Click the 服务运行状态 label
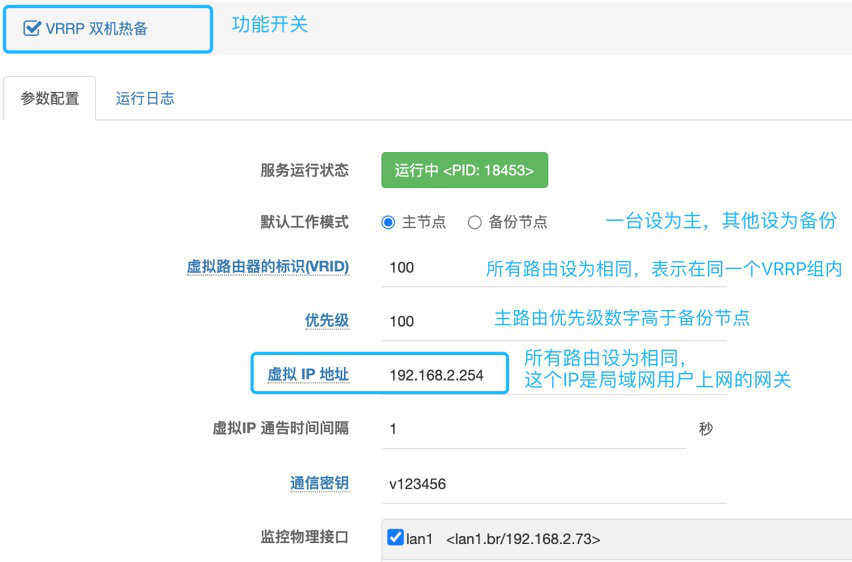Image resolution: width=852 pixels, height=562 pixels. coord(304,170)
